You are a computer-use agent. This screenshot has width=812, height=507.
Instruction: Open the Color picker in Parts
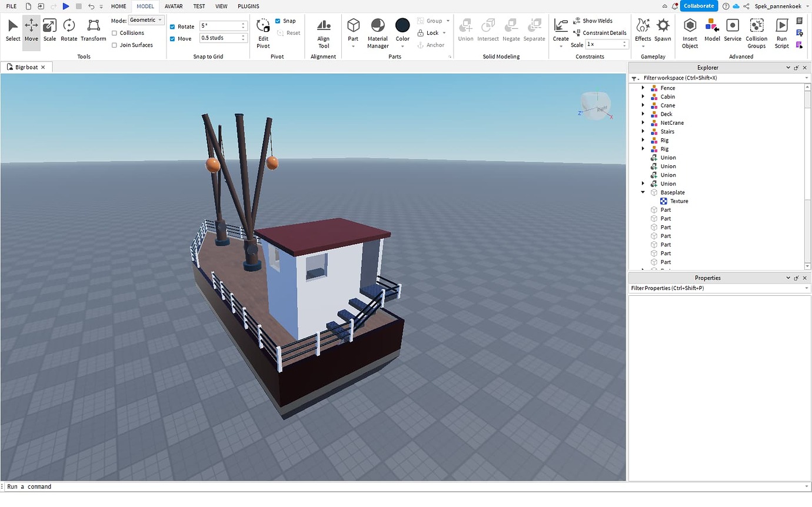coord(402,26)
